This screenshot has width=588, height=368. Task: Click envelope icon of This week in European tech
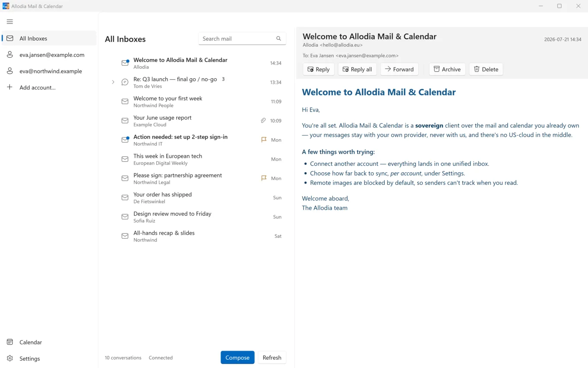(125, 159)
